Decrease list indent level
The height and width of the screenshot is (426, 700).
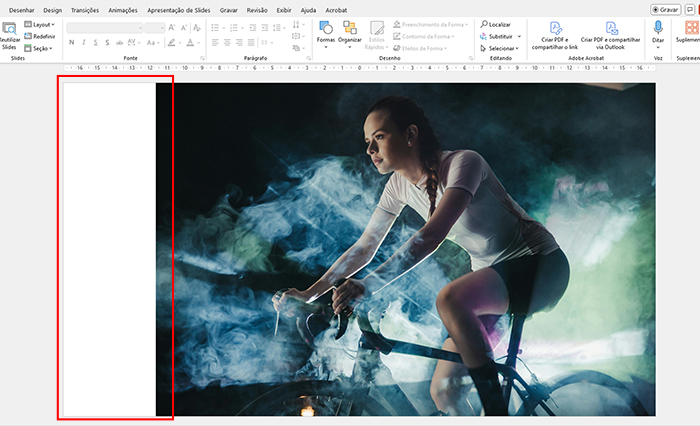click(253, 28)
